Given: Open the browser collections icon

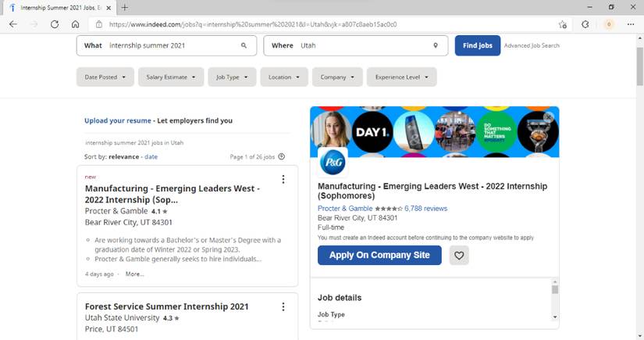Looking at the screenshot, I should click(x=585, y=24).
